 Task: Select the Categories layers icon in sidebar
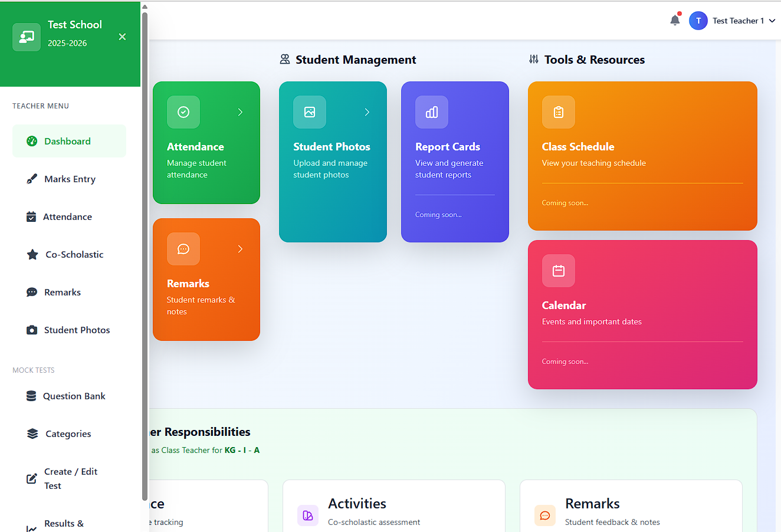tap(31, 434)
